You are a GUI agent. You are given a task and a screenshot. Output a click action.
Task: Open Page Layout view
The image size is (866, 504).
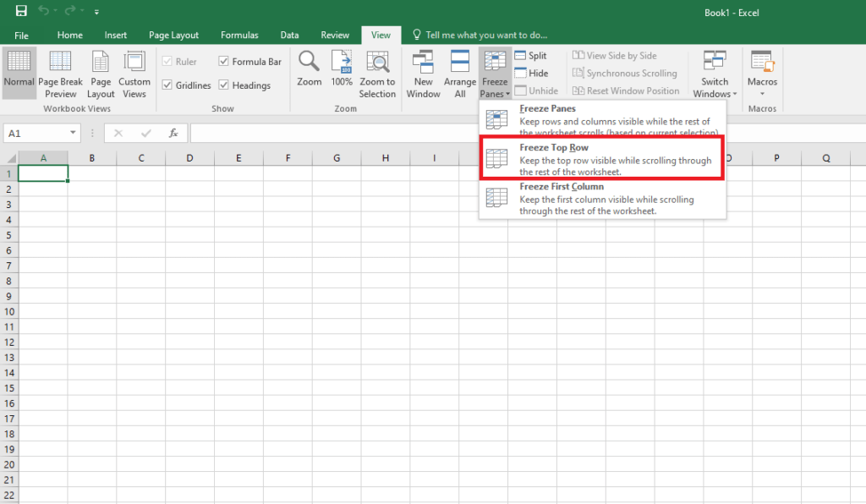tap(101, 72)
